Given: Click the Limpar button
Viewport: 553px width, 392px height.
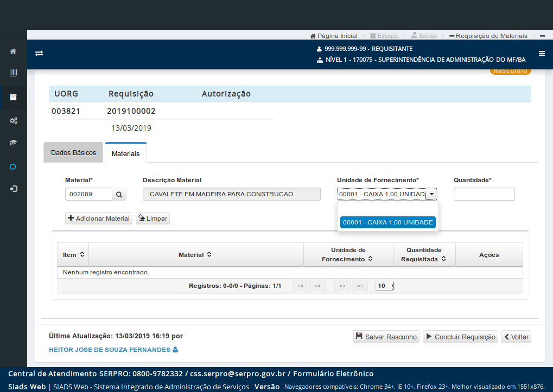Looking at the screenshot, I should point(152,219).
